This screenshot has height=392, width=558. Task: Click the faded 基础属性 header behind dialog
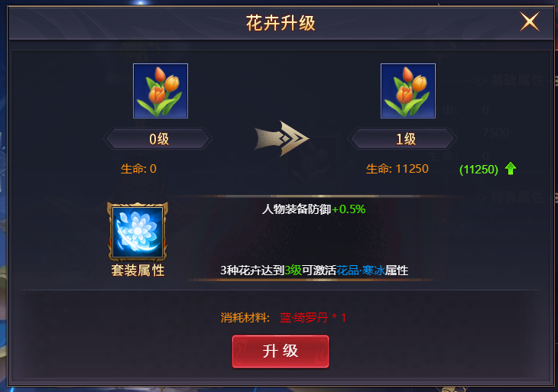(517, 80)
